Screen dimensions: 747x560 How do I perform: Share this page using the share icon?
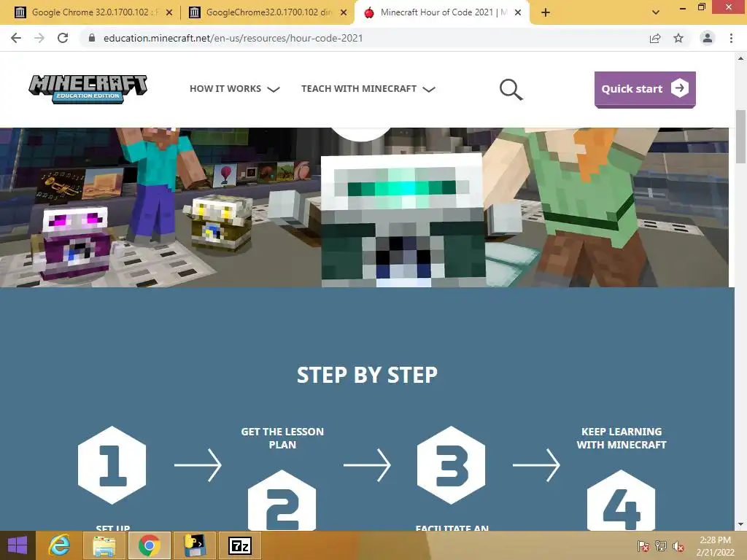pyautogui.click(x=655, y=38)
